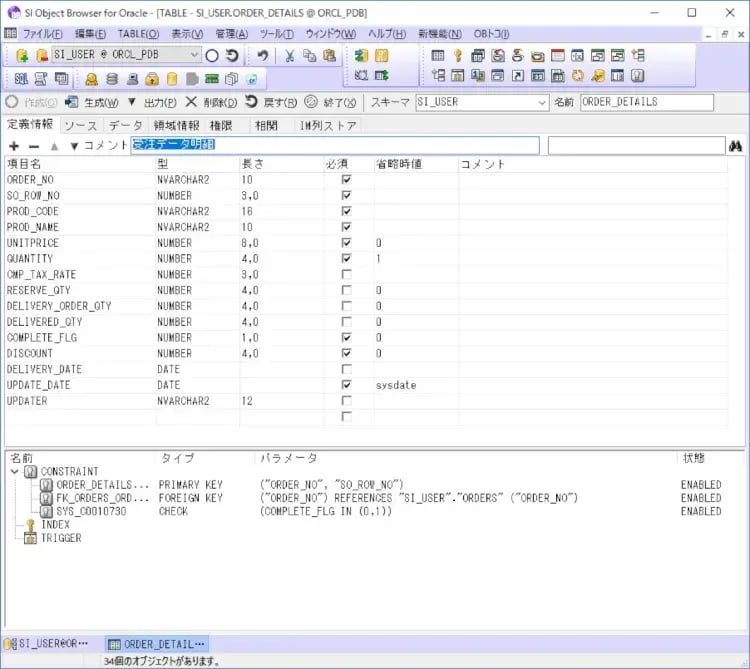Toggle required checkbox for CMP_TAX_RATE
The height and width of the screenshot is (669, 750).
click(x=346, y=274)
